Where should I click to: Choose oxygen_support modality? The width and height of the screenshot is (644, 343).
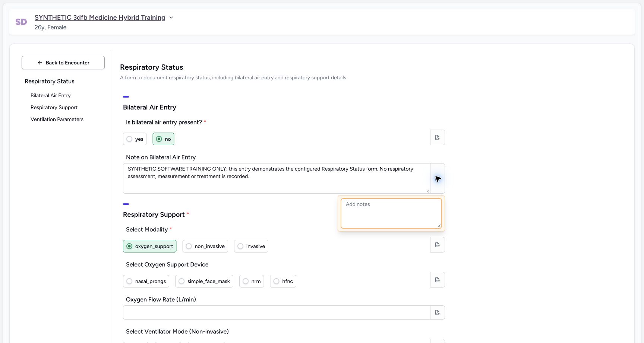(149, 246)
